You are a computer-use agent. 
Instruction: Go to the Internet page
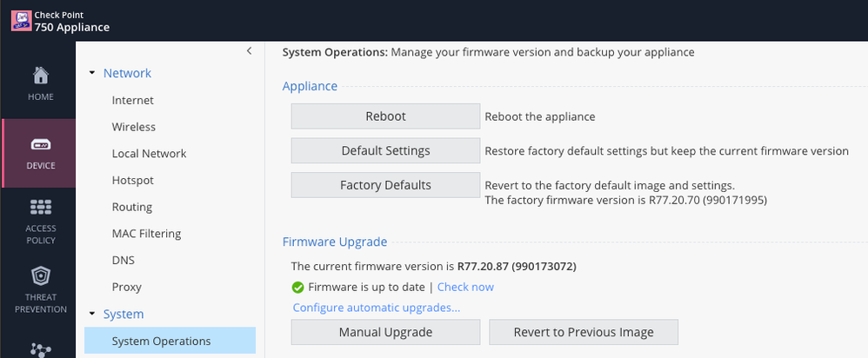[133, 100]
